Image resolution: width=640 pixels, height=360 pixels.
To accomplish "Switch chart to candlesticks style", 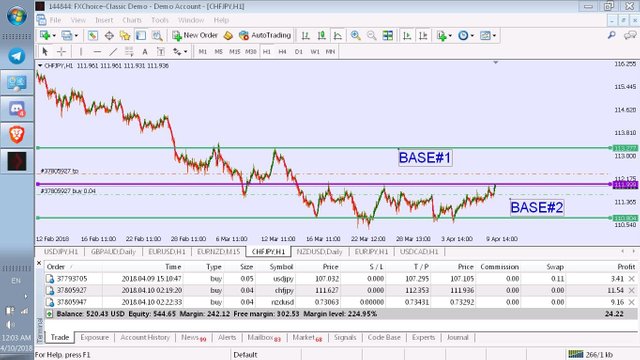I will tap(322, 36).
